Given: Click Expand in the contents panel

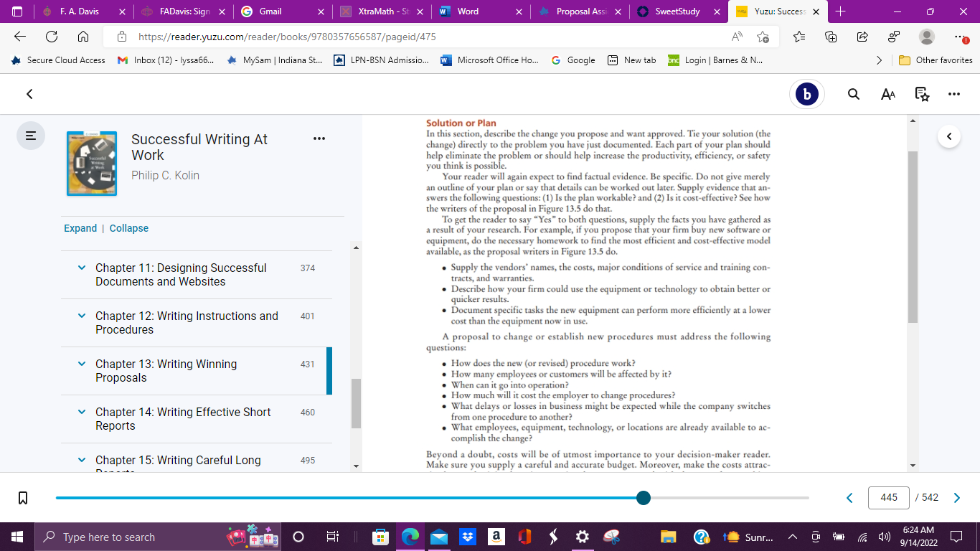Looking at the screenshot, I should point(80,228).
